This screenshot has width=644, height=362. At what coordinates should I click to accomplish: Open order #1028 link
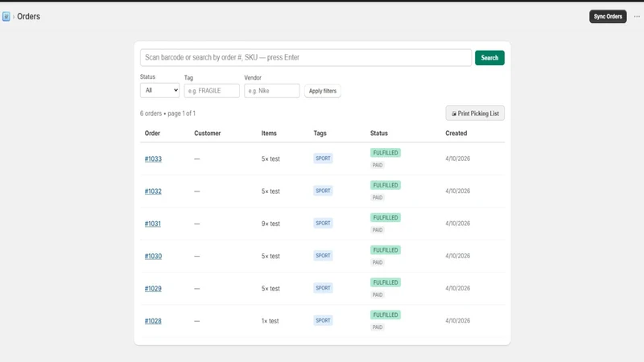pos(153,321)
